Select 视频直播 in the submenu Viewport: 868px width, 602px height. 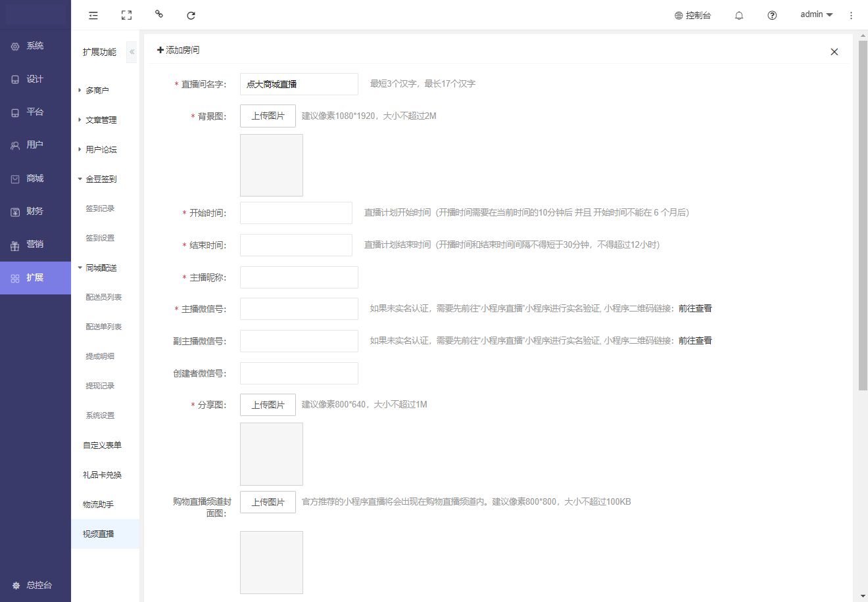[x=99, y=534]
